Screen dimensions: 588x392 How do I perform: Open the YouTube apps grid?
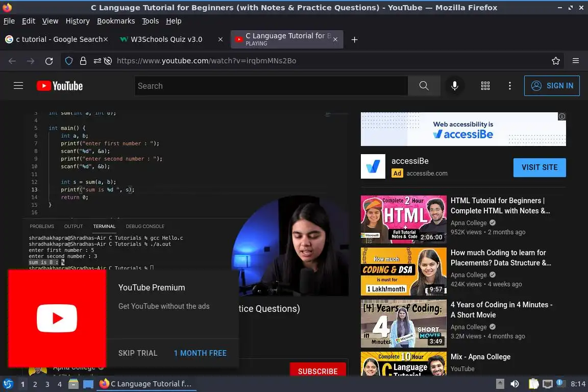[485, 86]
